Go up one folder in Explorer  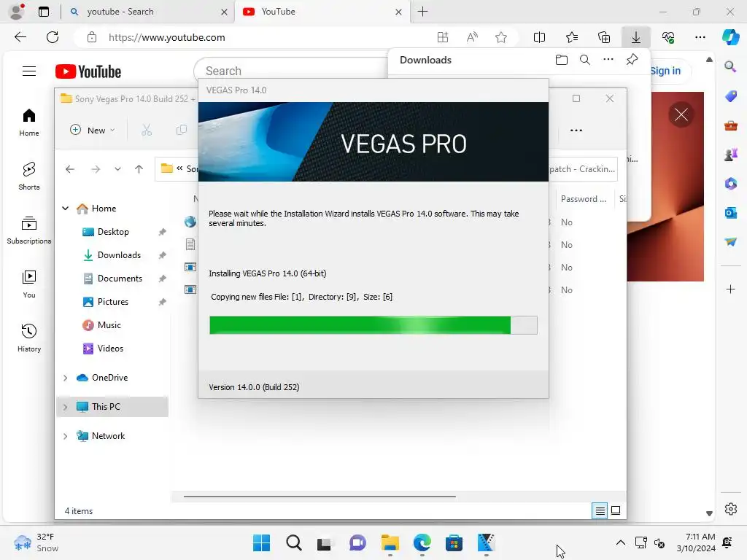(139, 169)
